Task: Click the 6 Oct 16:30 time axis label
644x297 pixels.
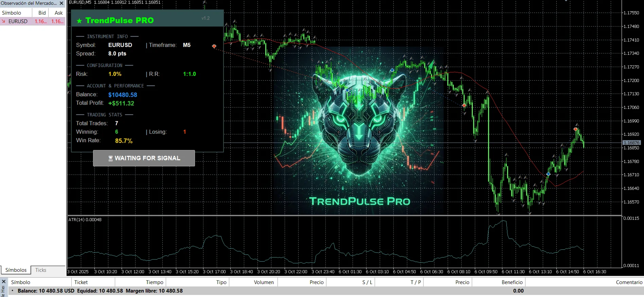Action: [x=595, y=272]
